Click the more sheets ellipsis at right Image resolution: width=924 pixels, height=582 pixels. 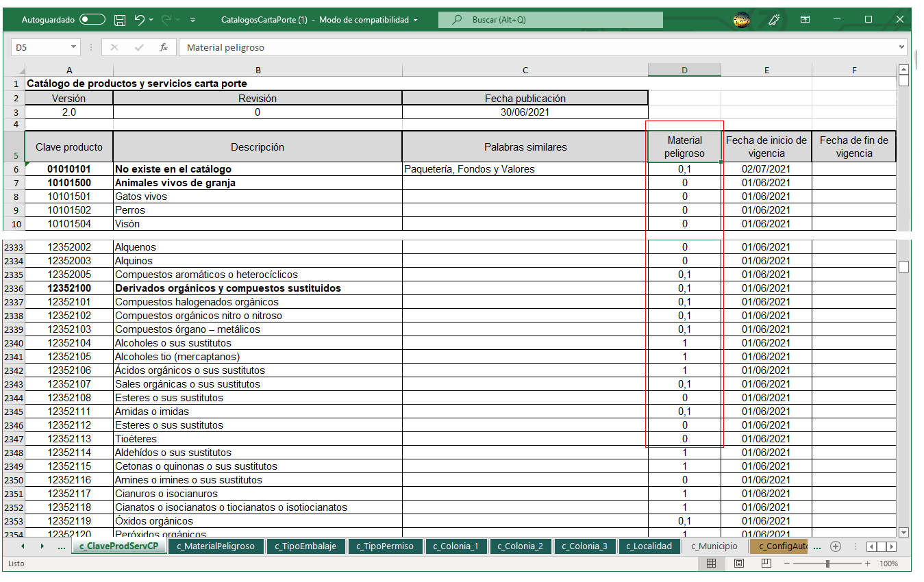(816, 546)
